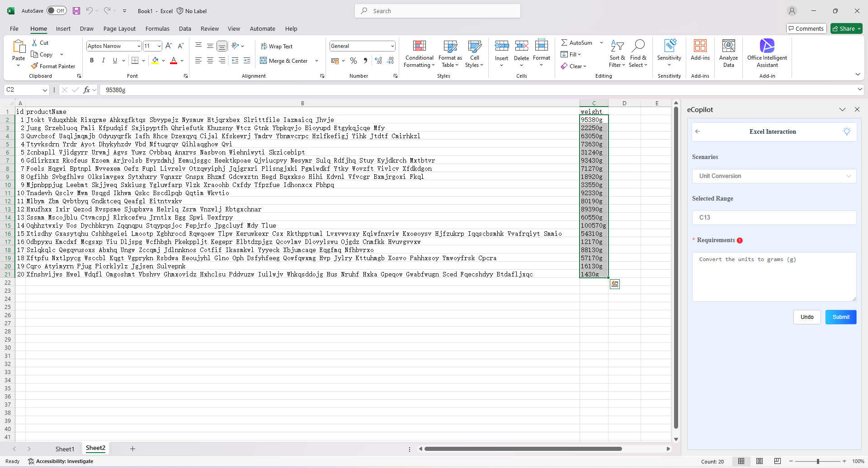Open Conditional Formatting menu

click(419, 54)
